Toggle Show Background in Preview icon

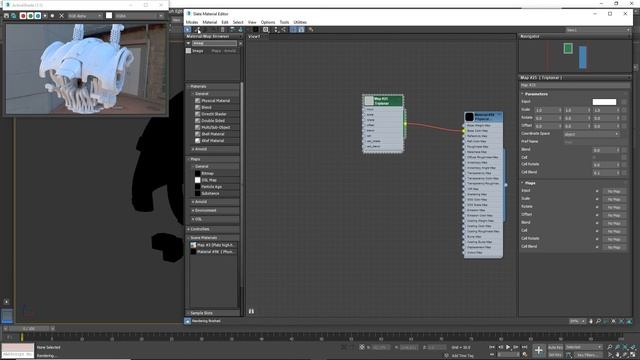point(256,30)
